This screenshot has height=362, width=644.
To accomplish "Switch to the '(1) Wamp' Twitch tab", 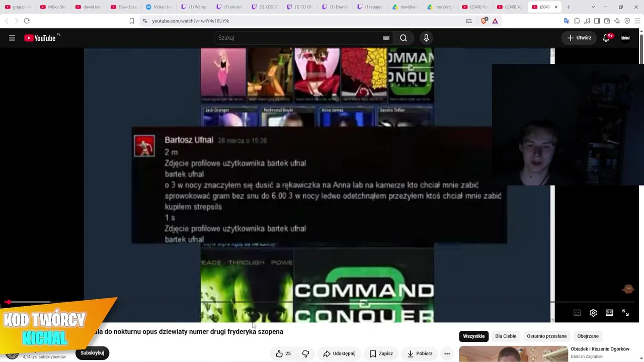I will [x=194, y=7].
